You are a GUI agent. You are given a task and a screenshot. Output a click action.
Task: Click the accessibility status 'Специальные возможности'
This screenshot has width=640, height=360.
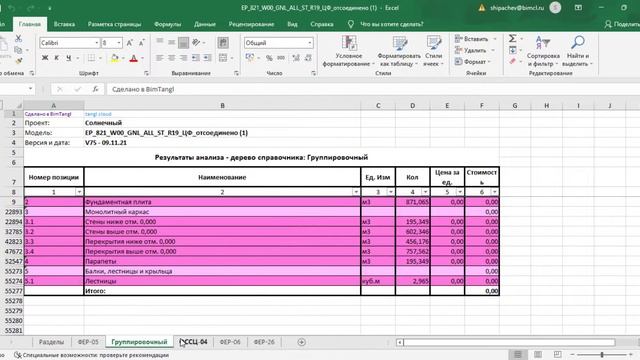[x=91, y=355]
